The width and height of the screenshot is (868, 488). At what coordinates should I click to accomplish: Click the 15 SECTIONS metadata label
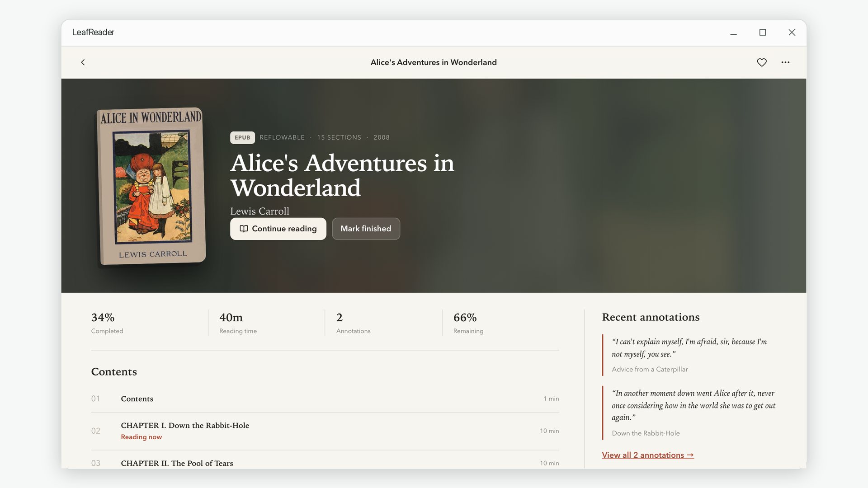(x=339, y=137)
